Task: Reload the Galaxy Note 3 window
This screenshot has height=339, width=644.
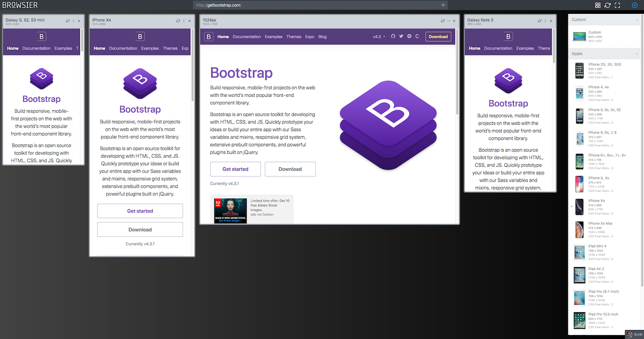Action: coord(539,21)
